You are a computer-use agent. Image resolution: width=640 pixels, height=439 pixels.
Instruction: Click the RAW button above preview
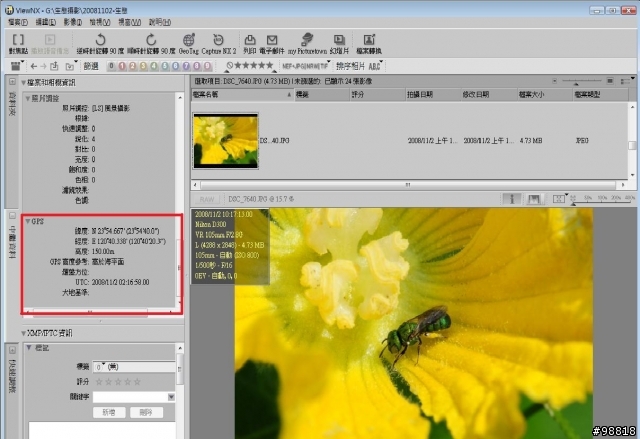coord(207,200)
